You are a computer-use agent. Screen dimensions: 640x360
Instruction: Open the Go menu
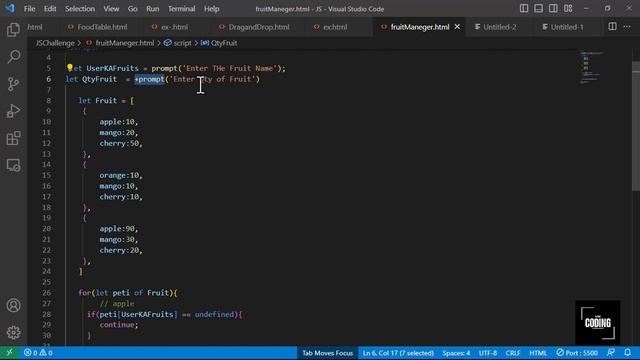click(133, 9)
